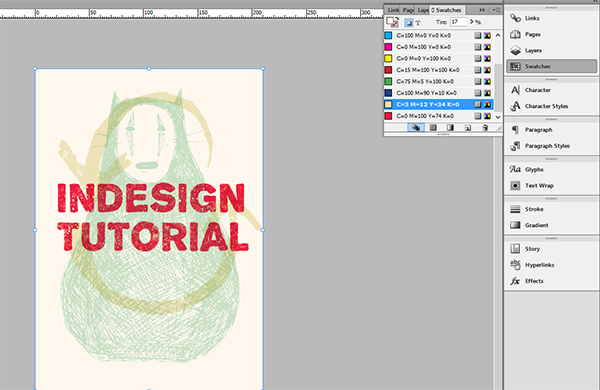Click the Tint percentage field
The width and height of the screenshot is (600, 390).
[458, 22]
